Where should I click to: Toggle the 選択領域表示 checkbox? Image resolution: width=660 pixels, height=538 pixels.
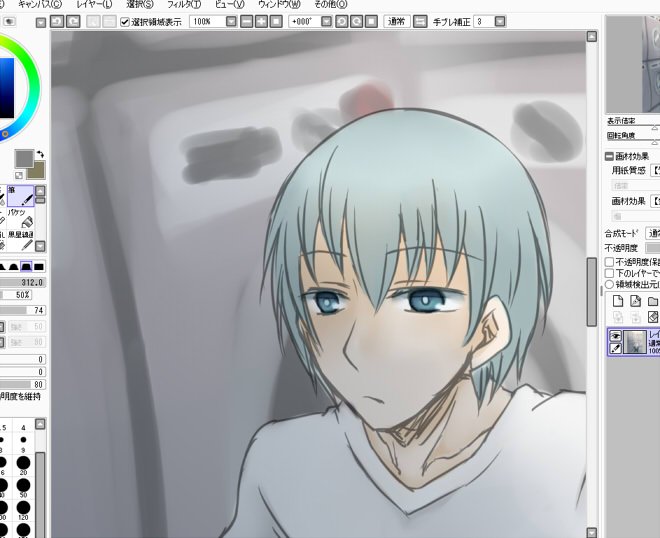tap(125, 22)
